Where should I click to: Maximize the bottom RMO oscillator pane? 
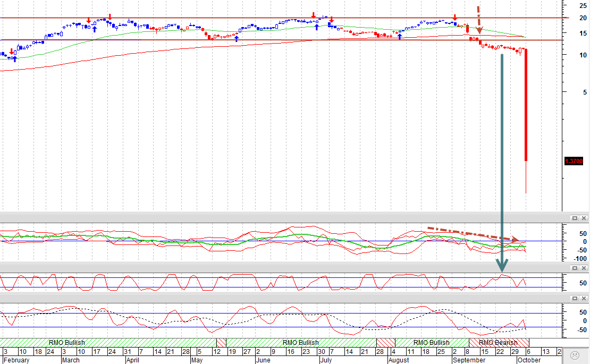coord(575,298)
